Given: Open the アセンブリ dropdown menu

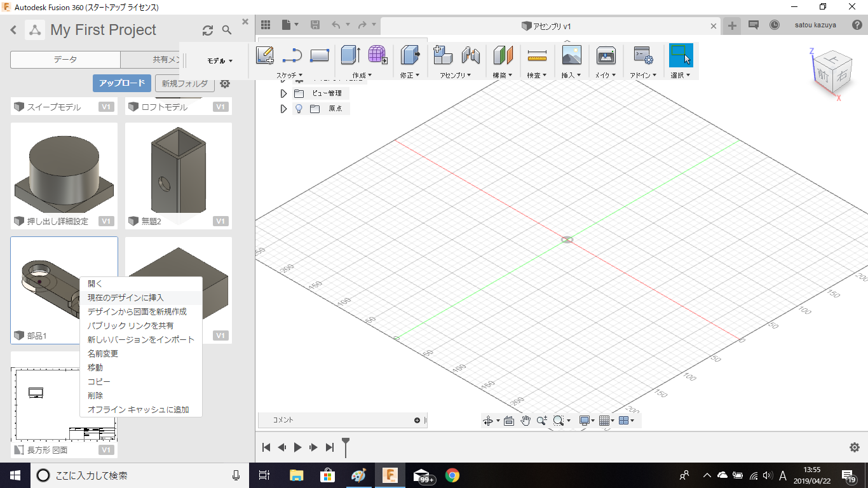Looking at the screenshot, I should (x=456, y=75).
